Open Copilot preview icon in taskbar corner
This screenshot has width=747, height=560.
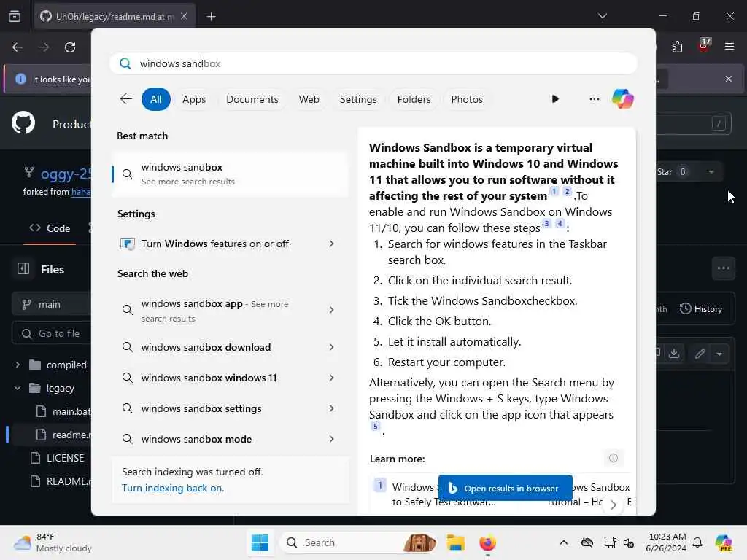(x=724, y=542)
